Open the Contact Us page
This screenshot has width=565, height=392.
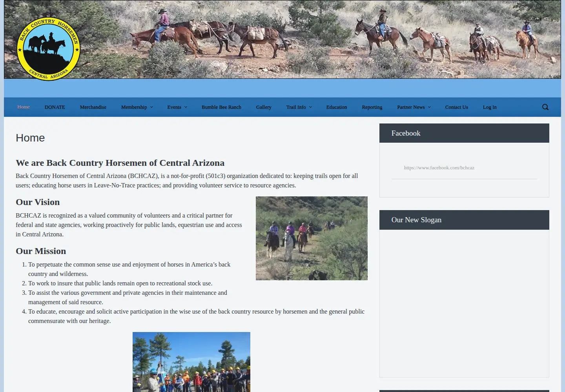click(x=456, y=107)
